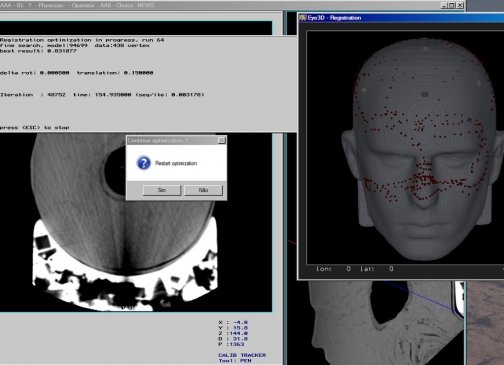
Task: Click the 'press (ESC) to stop' text
Action: [35, 127]
